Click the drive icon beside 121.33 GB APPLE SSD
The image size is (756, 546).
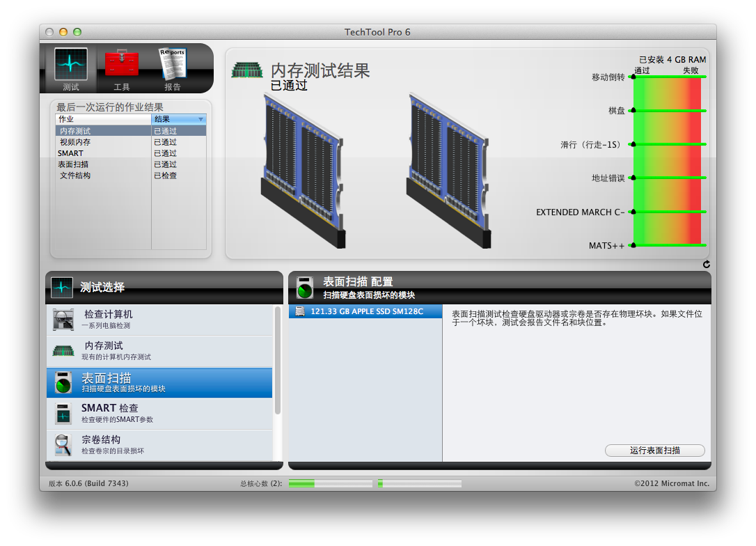click(300, 311)
